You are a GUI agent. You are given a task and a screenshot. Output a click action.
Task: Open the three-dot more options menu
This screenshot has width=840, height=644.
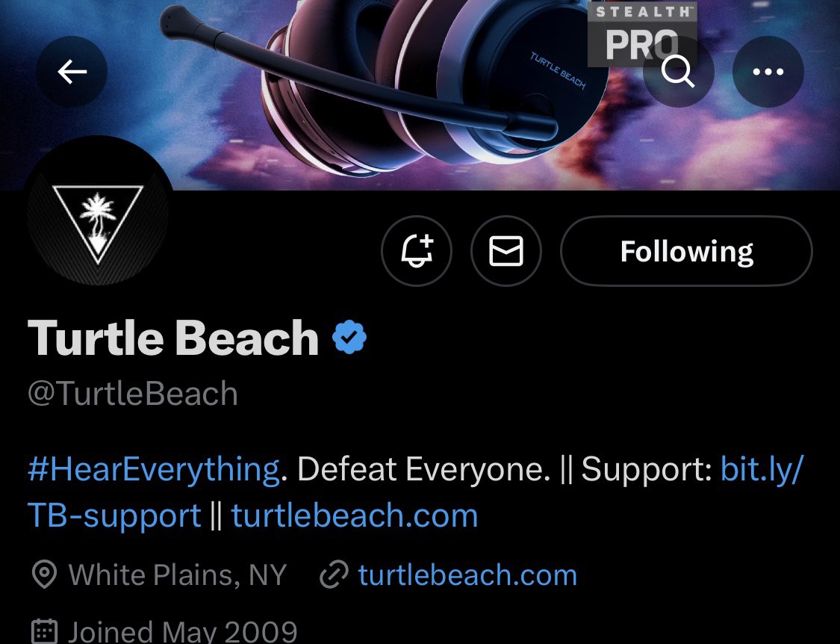pos(768,72)
